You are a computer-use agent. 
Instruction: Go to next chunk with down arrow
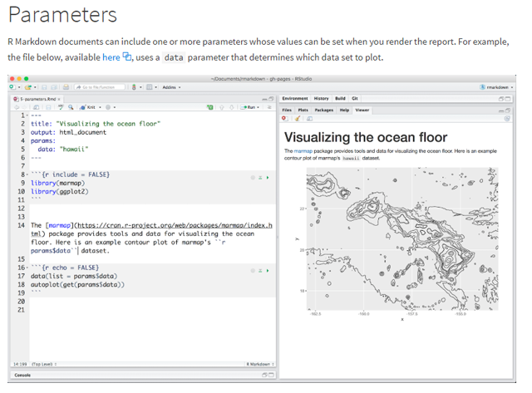coord(232,107)
